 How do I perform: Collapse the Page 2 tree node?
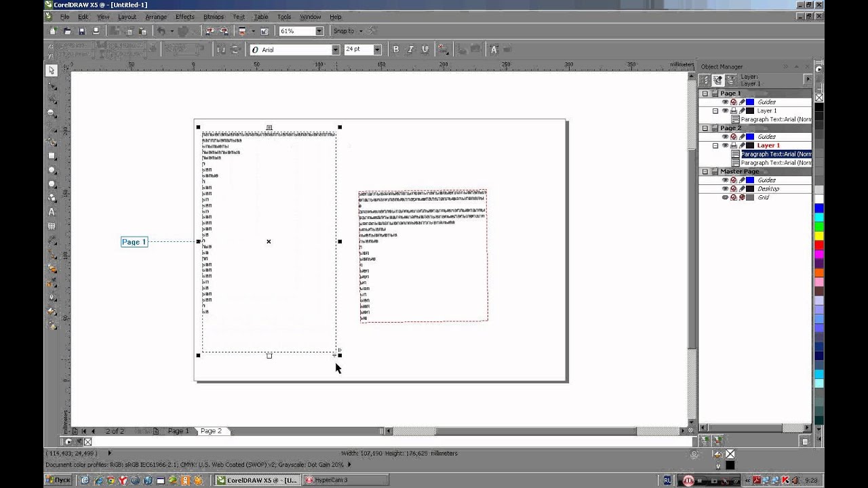(705, 128)
